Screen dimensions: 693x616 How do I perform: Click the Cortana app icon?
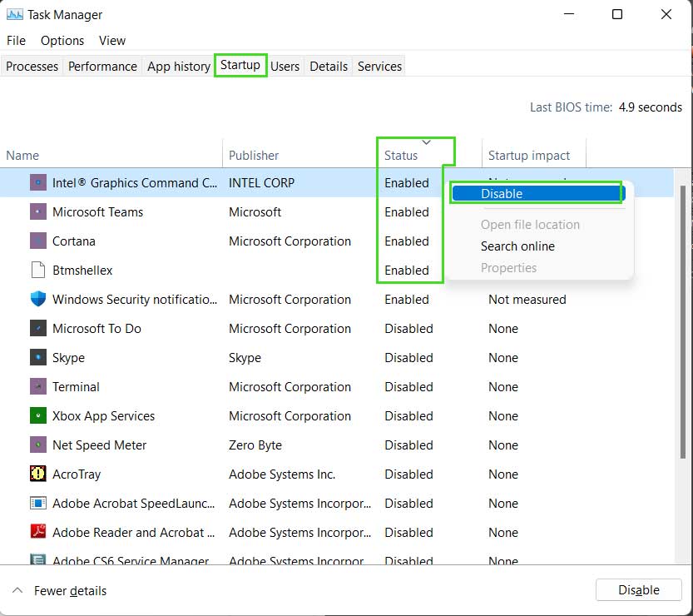[x=38, y=241]
